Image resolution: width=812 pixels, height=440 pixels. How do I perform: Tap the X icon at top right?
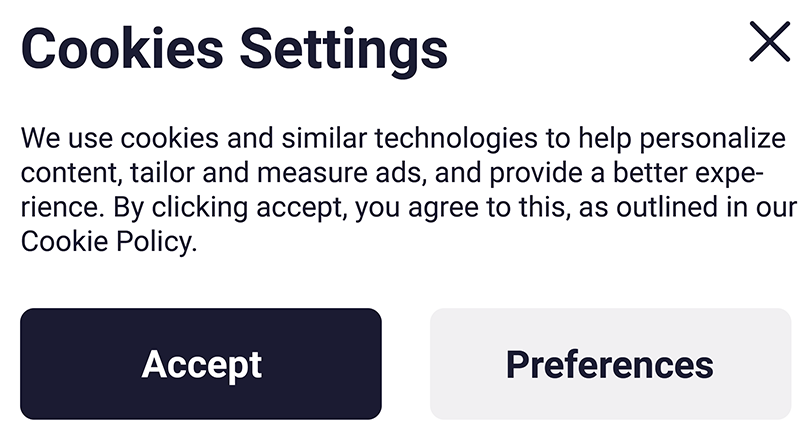tap(769, 42)
